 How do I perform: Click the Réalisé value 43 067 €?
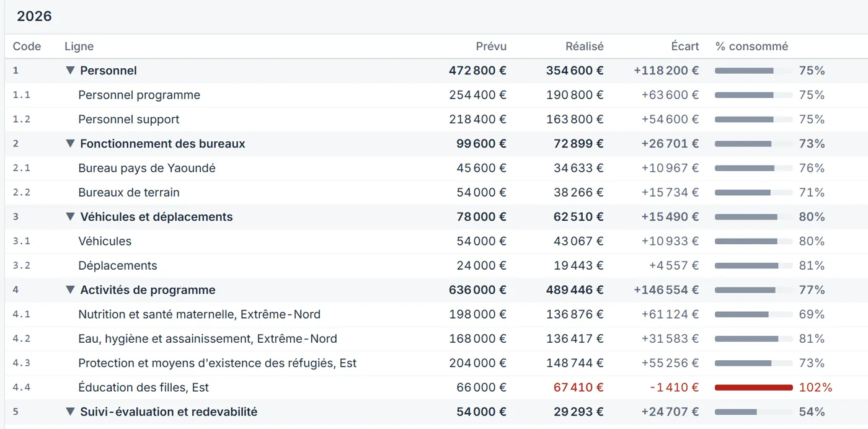coord(578,241)
